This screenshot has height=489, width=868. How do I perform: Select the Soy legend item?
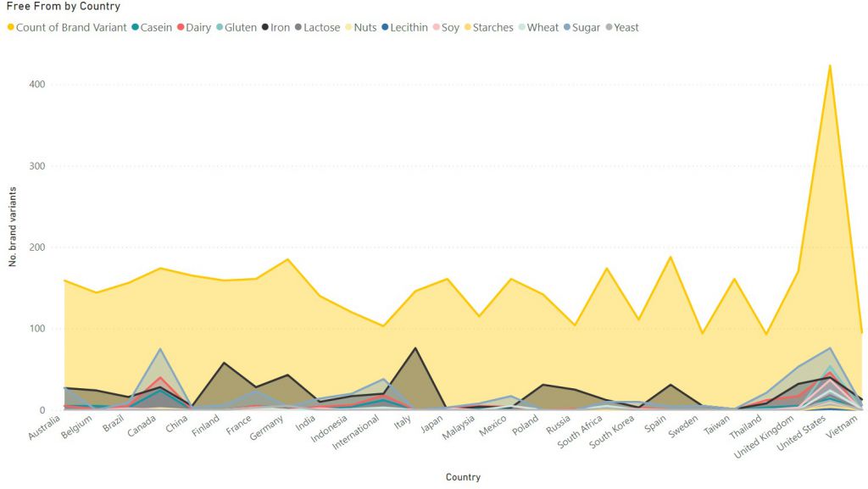pyautogui.click(x=446, y=28)
